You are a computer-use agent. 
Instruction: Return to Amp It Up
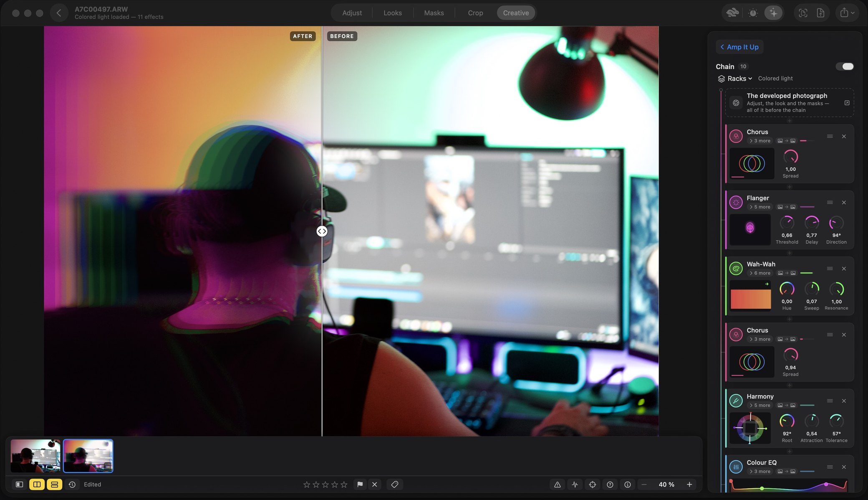[739, 47]
